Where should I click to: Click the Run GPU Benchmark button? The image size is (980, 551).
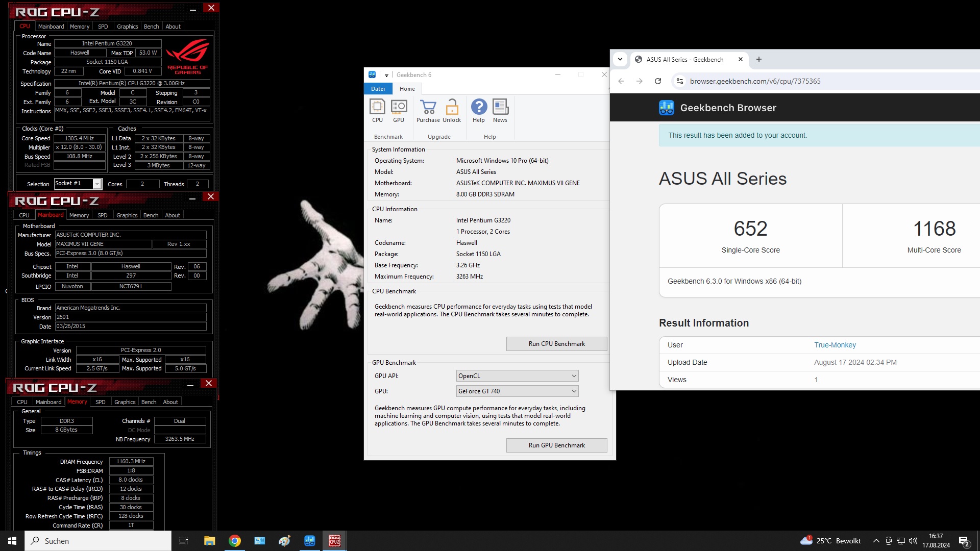tap(557, 445)
